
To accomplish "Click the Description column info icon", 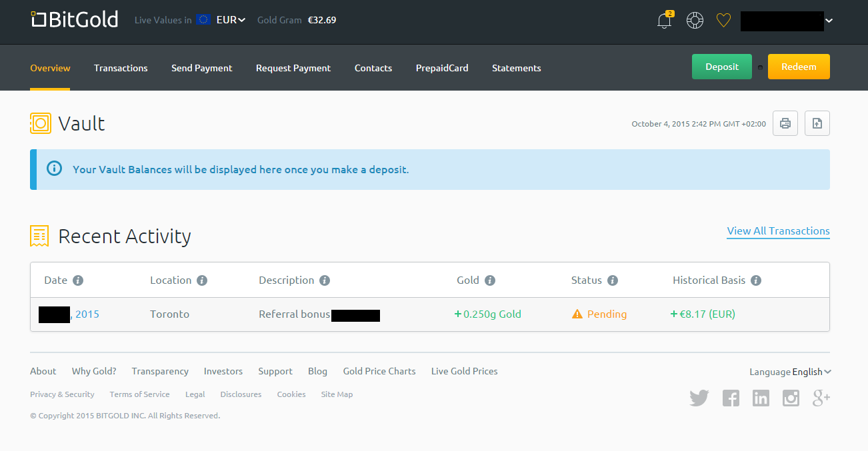I will click(325, 280).
